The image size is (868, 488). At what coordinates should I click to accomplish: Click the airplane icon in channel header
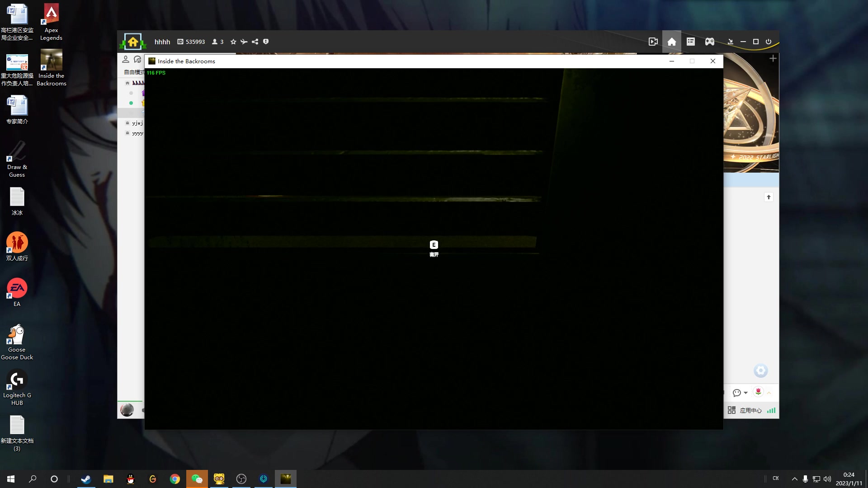point(244,42)
